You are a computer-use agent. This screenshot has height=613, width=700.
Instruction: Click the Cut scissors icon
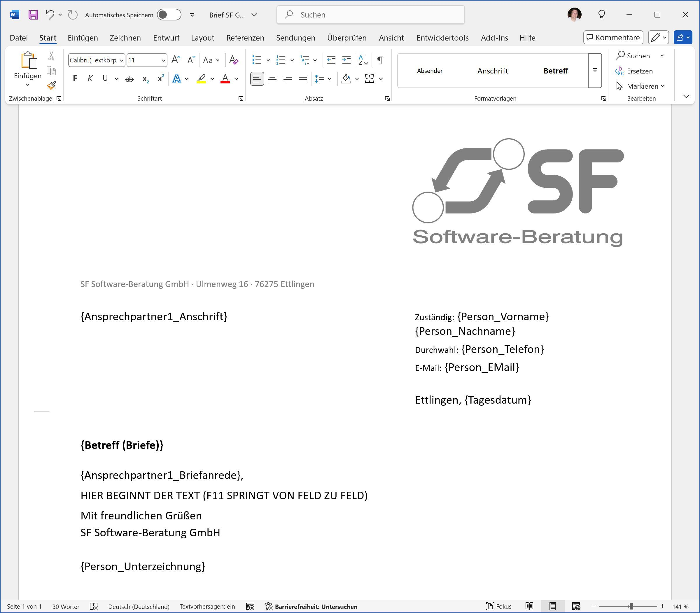click(x=51, y=55)
